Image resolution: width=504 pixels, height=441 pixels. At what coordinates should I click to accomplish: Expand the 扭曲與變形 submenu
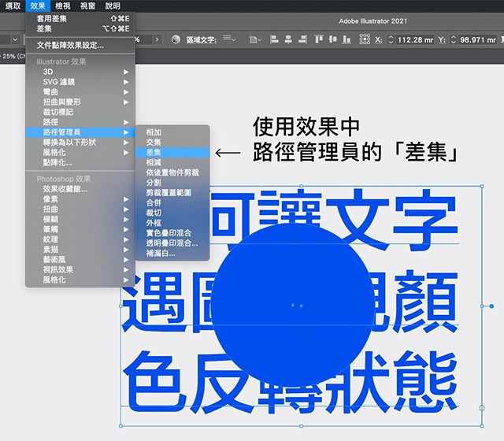click(80, 102)
